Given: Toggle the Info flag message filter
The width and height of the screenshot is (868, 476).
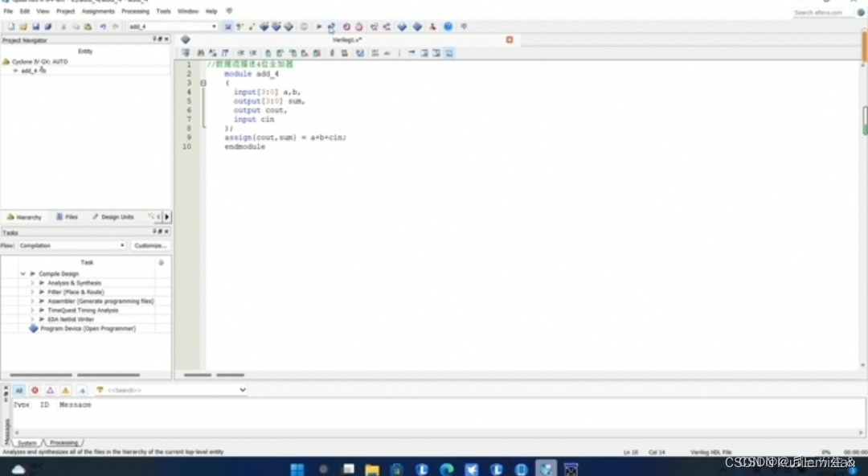Looking at the screenshot, I should 81,390.
